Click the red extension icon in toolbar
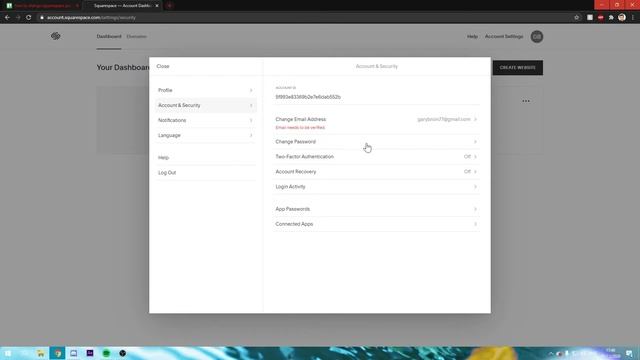 [x=600, y=18]
